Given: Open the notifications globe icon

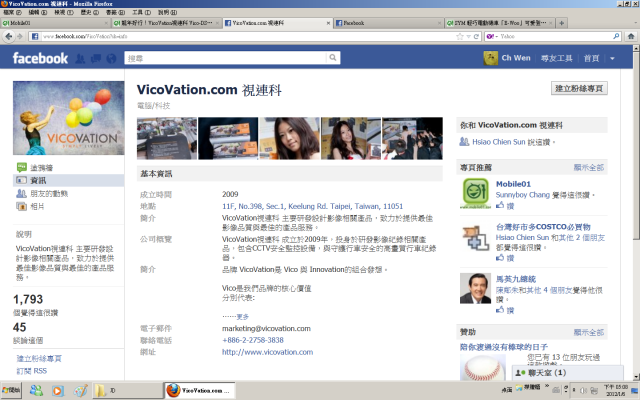Looking at the screenshot, I should (x=111, y=58).
